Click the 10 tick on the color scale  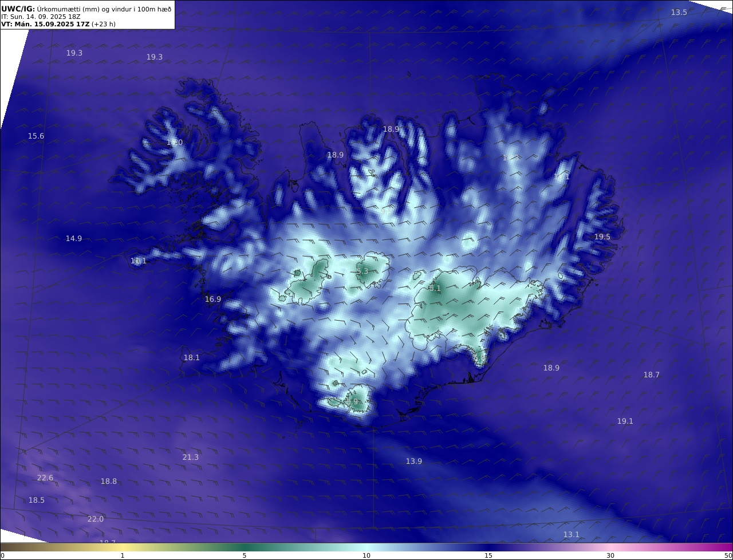[x=366, y=555]
